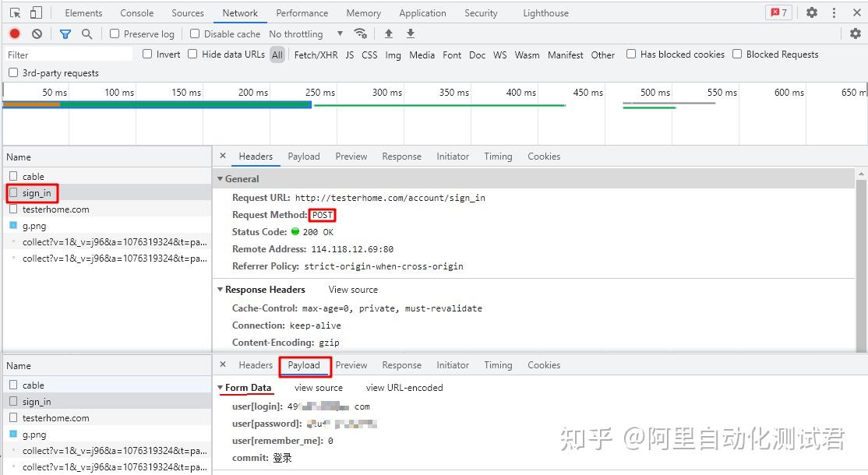Open the network conditions wifi icon

pos(361,33)
